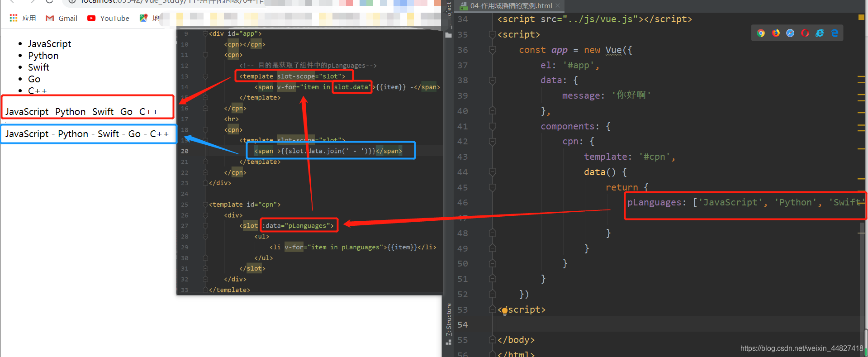Collapse the data() function at line 44
The width and height of the screenshot is (868, 357).
point(493,172)
